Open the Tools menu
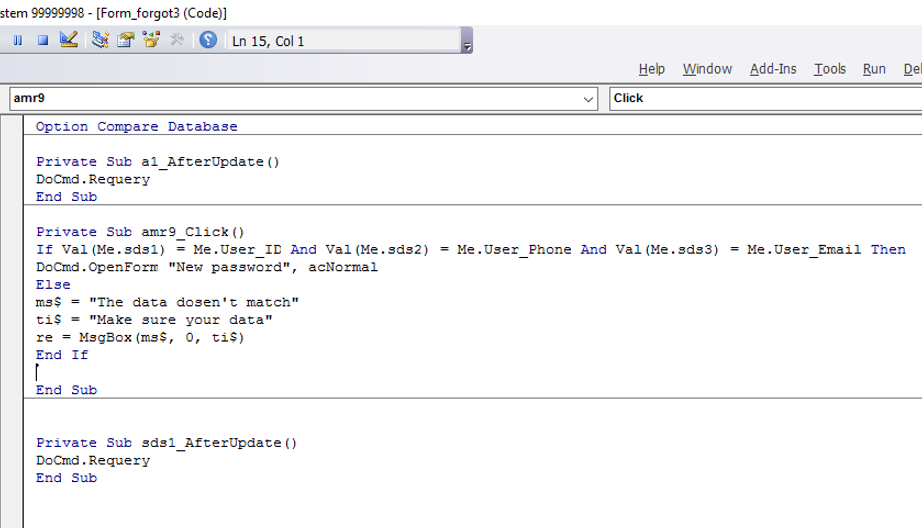The image size is (922, 528). 830,69
